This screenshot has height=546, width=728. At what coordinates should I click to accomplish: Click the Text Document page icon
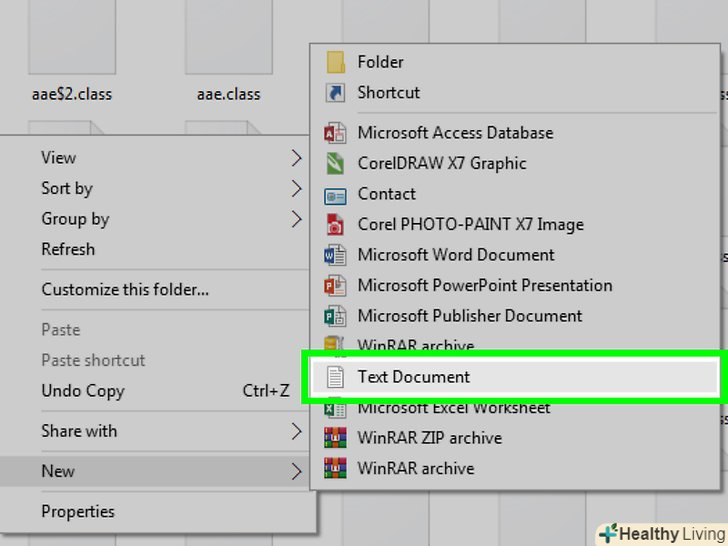pyautogui.click(x=335, y=377)
